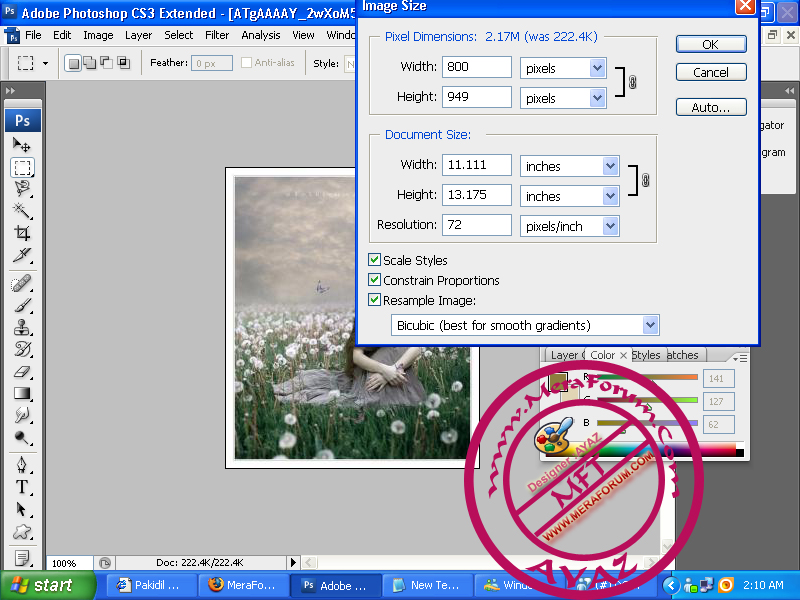Select the Eraser tool
Viewport: 800px width, 600px height.
(x=22, y=372)
